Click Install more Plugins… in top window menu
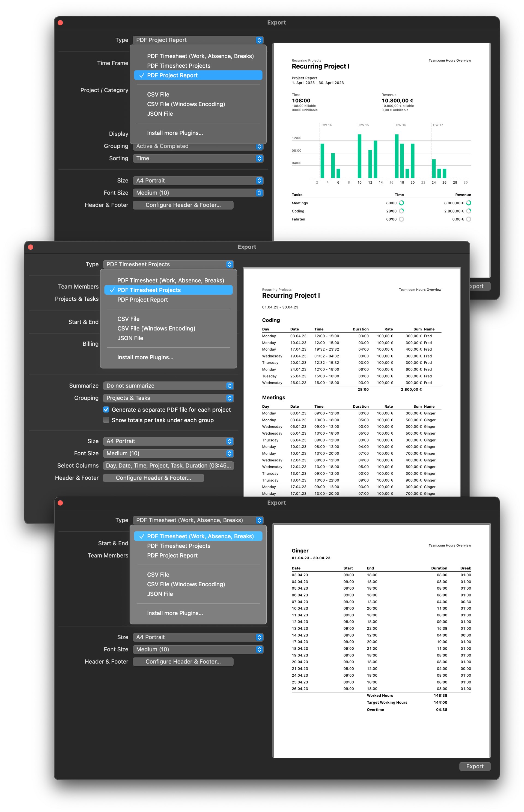Image resolution: width=524 pixels, height=812 pixels. [198, 133]
